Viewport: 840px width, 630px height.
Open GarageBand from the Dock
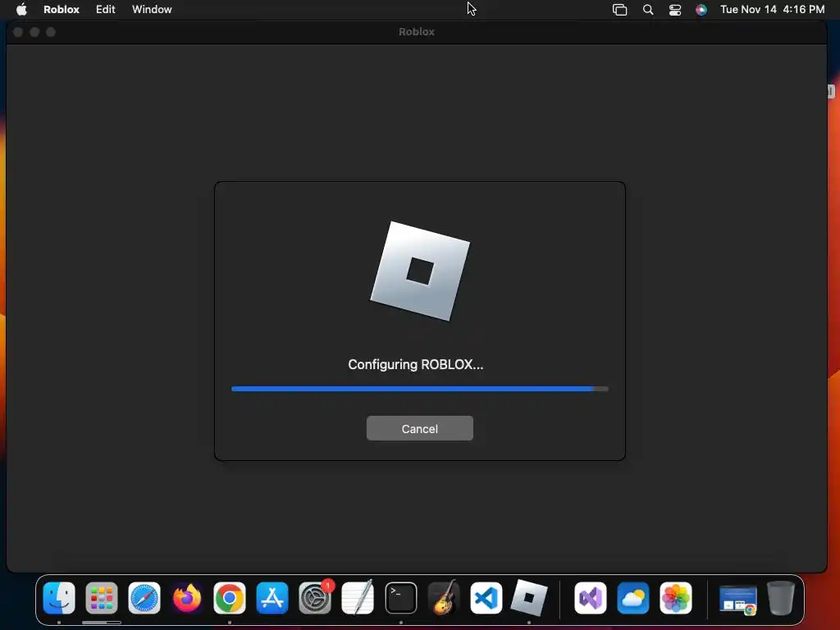click(x=444, y=598)
